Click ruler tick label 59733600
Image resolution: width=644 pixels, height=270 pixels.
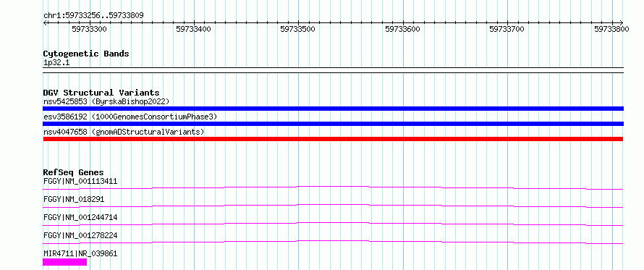[402, 29]
